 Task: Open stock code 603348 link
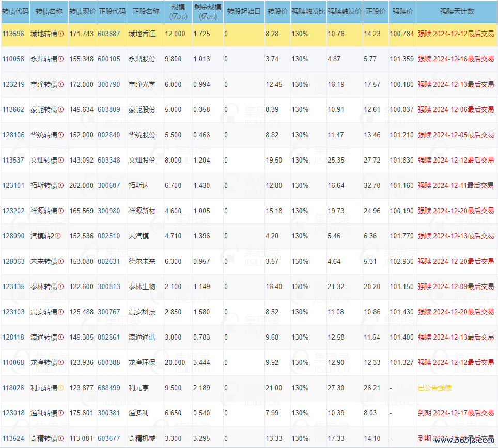(109, 160)
